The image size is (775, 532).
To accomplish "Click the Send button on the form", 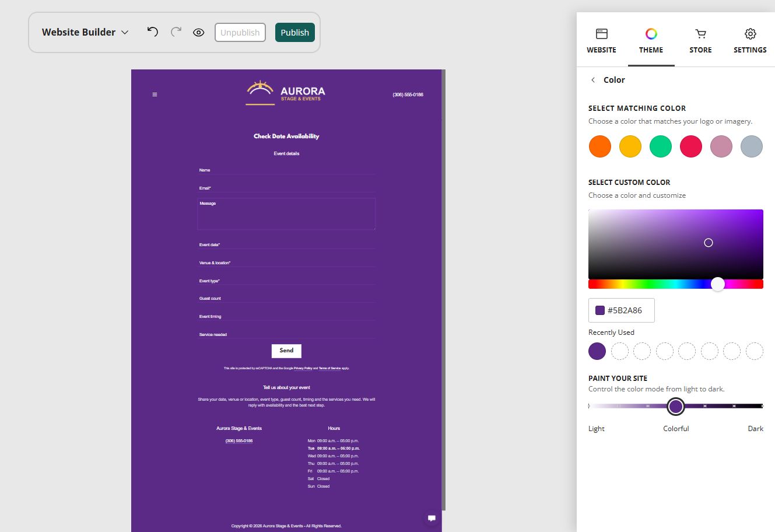I will [286, 351].
